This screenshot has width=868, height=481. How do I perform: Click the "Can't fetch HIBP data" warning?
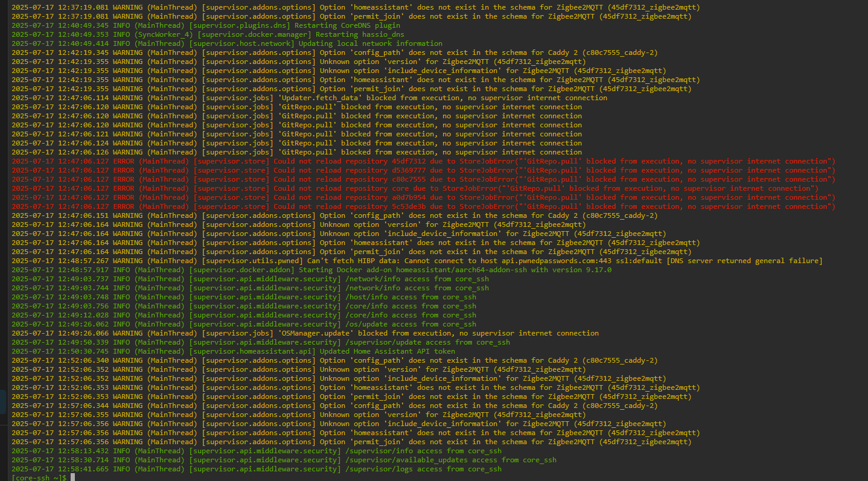point(417,261)
